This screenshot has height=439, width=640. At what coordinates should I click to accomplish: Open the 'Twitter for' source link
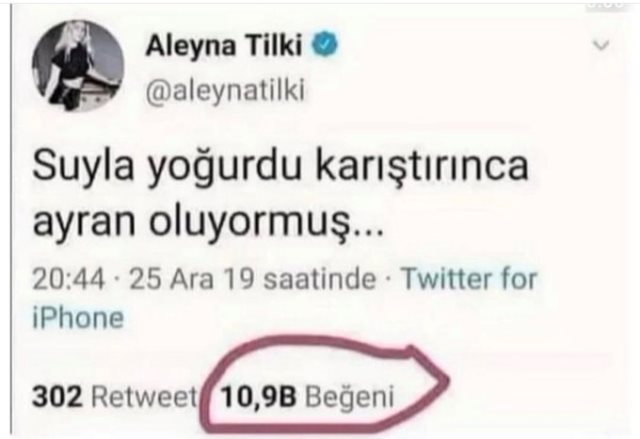[x=469, y=279]
